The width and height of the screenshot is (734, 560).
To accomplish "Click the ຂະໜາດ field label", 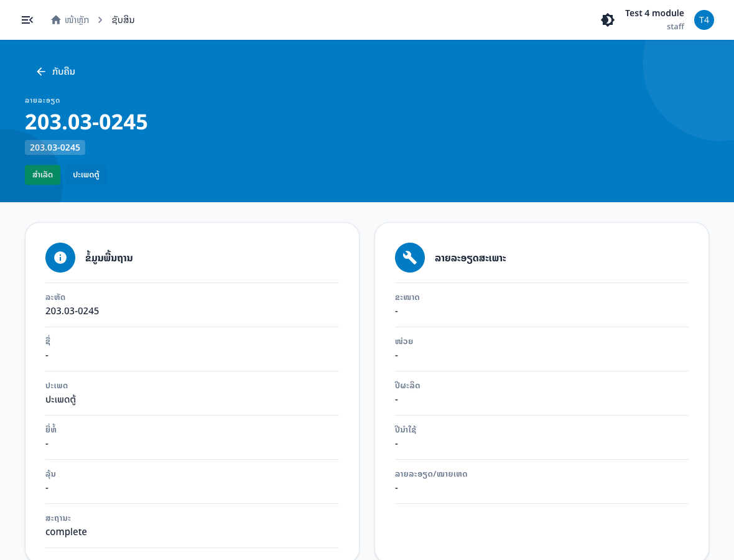I will click(407, 297).
